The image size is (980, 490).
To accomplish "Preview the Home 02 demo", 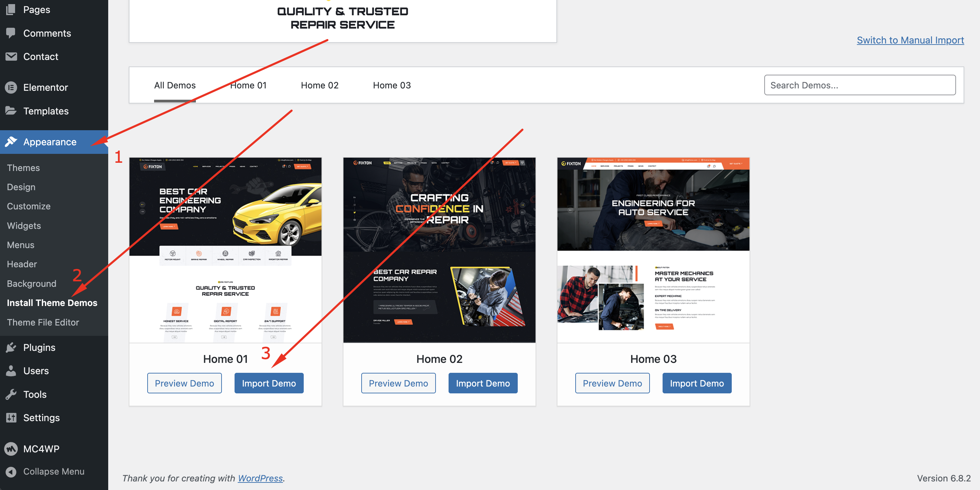I will click(398, 383).
